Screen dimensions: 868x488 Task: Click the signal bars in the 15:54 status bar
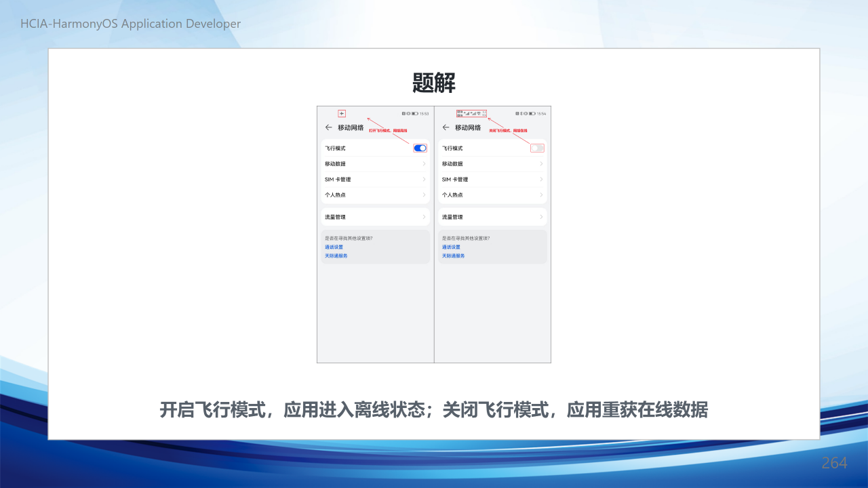click(x=470, y=113)
